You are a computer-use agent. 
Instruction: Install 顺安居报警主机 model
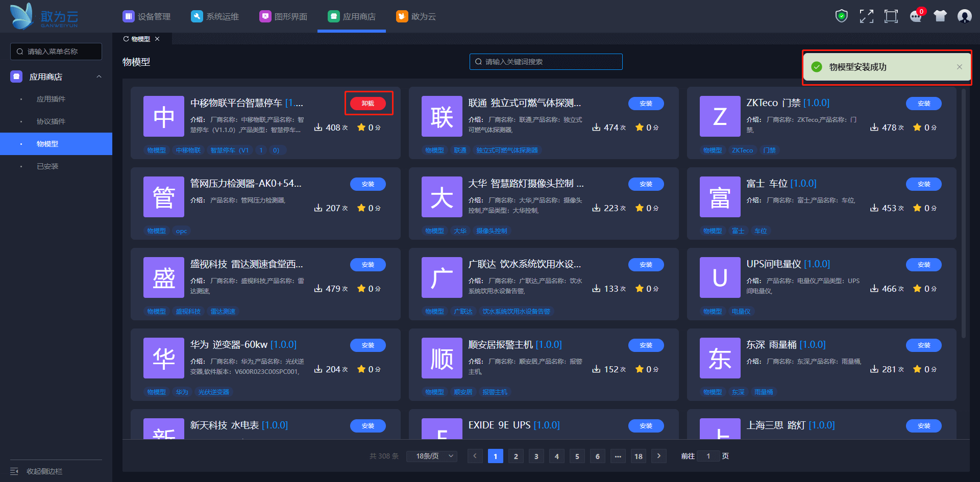pyautogui.click(x=646, y=345)
